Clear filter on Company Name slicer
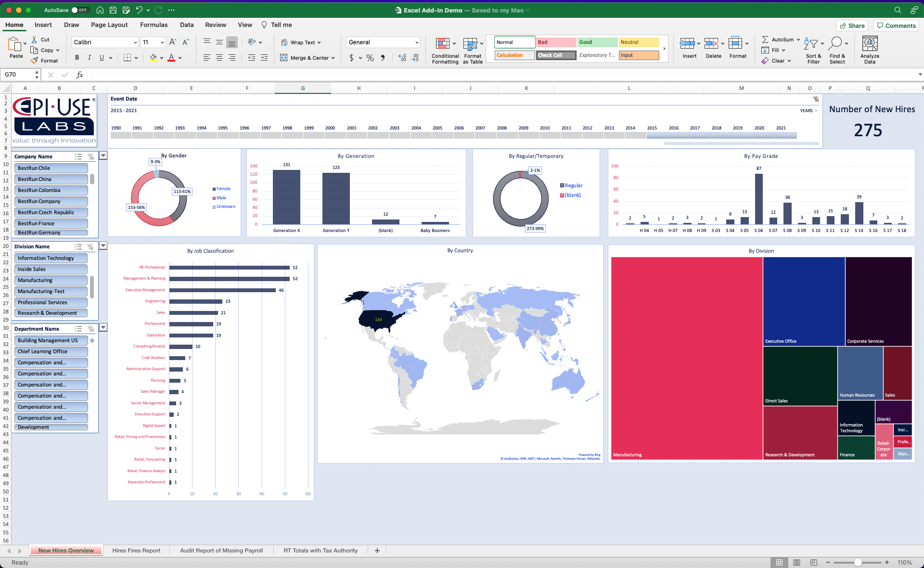This screenshot has width=924, height=568. [90, 157]
